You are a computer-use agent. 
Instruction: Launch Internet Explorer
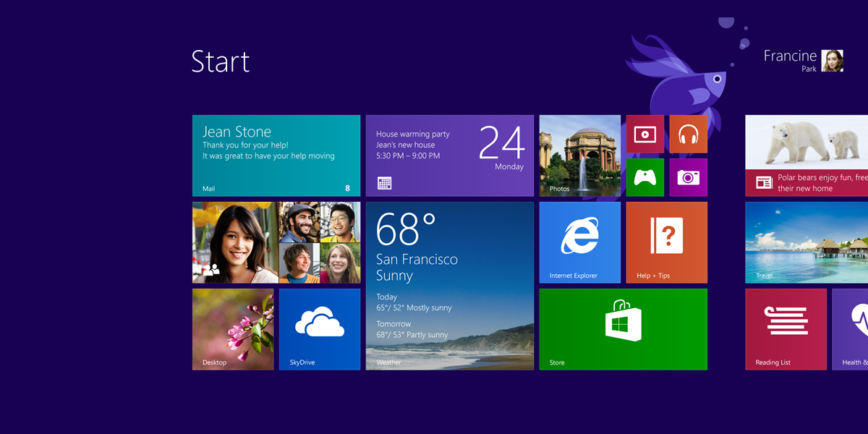point(580,242)
